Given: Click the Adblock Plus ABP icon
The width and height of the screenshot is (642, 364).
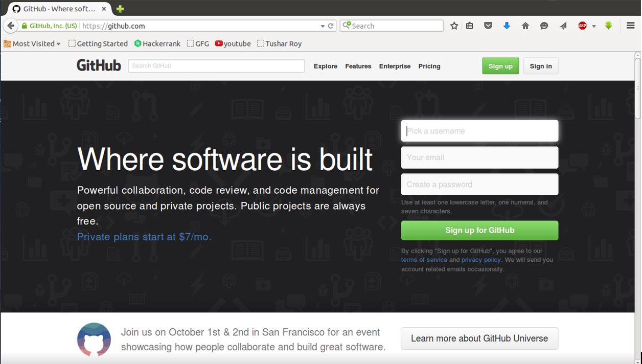Looking at the screenshot, I should click(583, 26).
